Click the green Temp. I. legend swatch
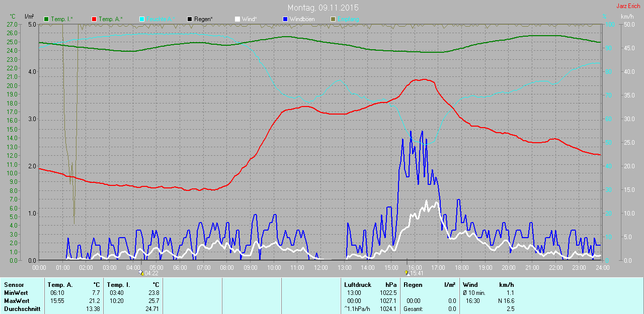Viewport: 644px width, 314px height. tap(47, 19)
